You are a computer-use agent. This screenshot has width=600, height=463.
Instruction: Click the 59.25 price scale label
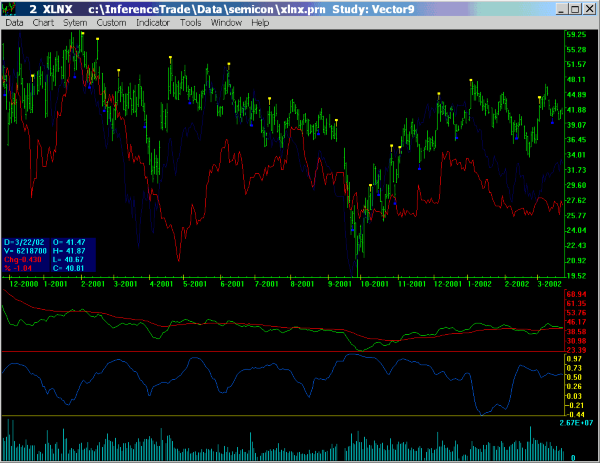pos(576,35)
